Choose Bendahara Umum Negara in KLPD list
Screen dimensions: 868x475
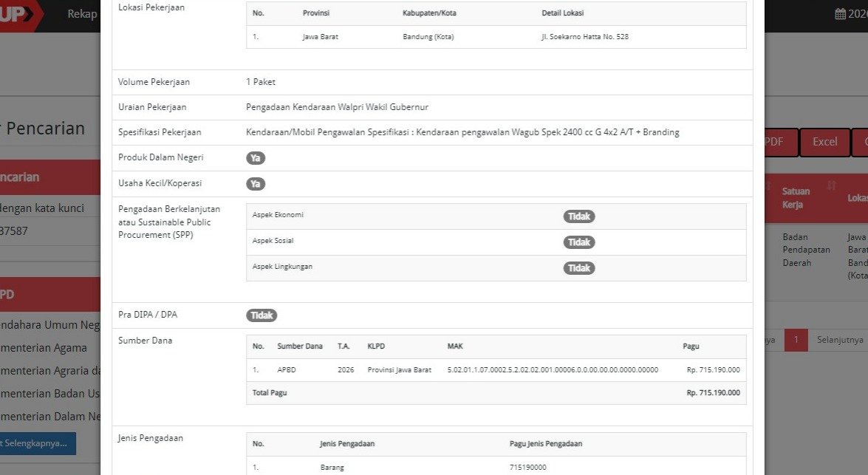point(49,325)
